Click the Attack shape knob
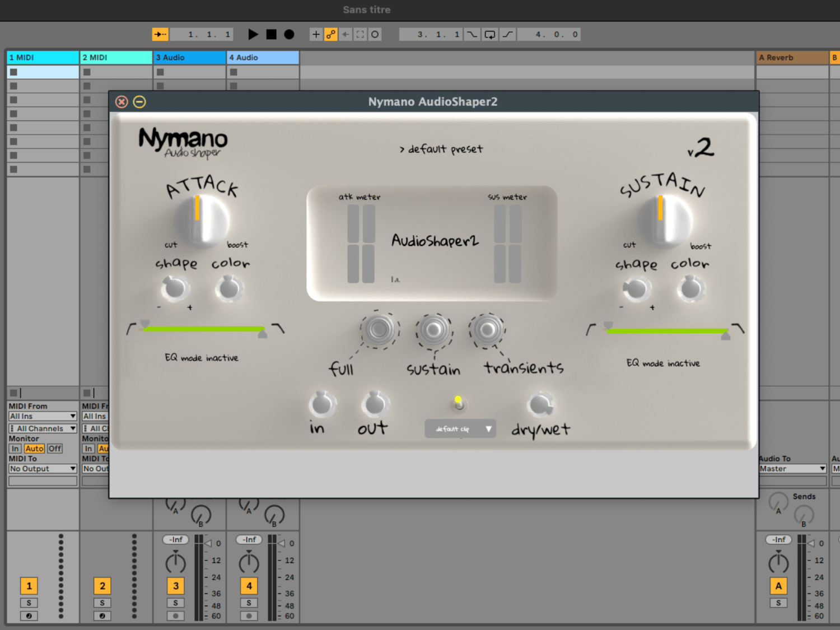 click(x=175, y=288)
